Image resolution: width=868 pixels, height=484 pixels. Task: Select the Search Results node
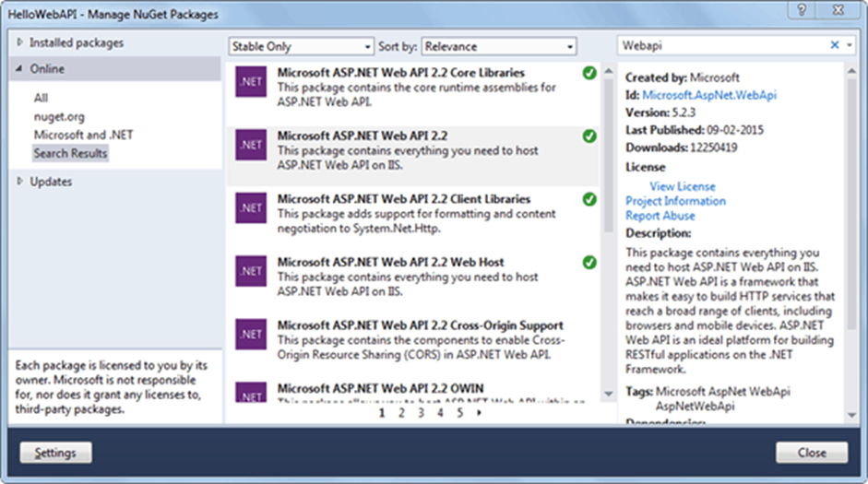70,153
